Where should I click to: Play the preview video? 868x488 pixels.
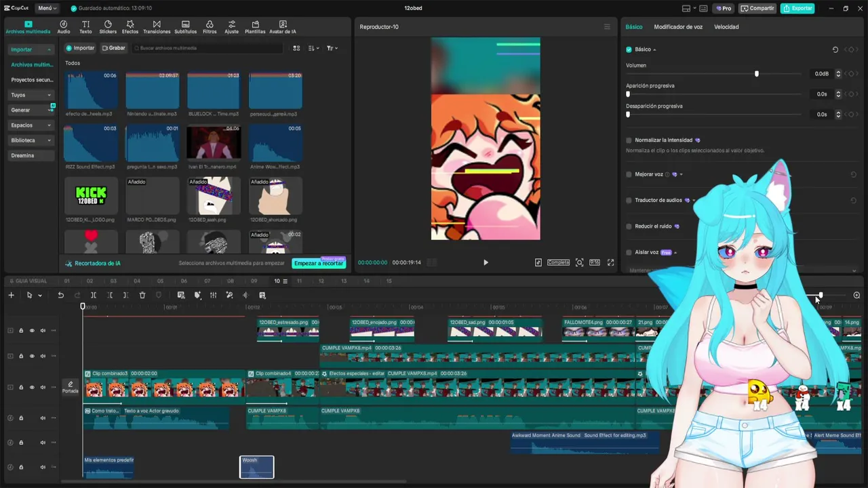pyautogui.click(x=486, y=262)
